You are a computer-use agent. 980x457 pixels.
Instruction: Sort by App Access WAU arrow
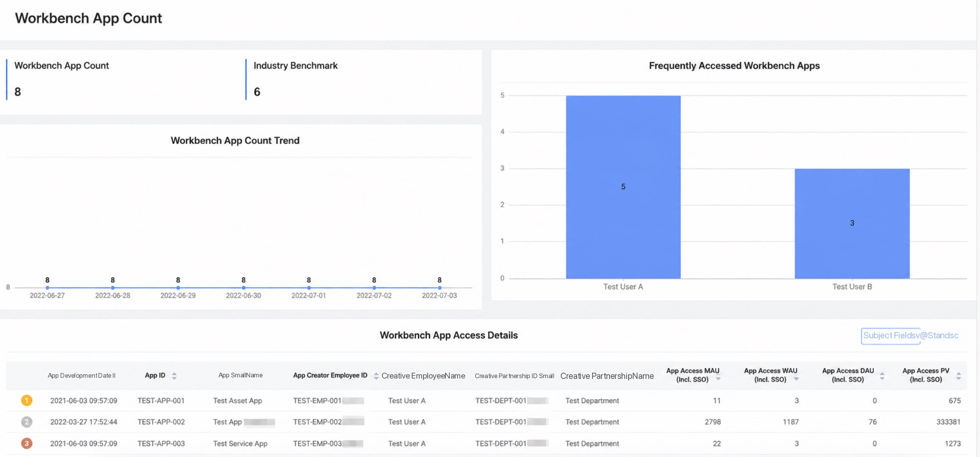tap(796, 378)
